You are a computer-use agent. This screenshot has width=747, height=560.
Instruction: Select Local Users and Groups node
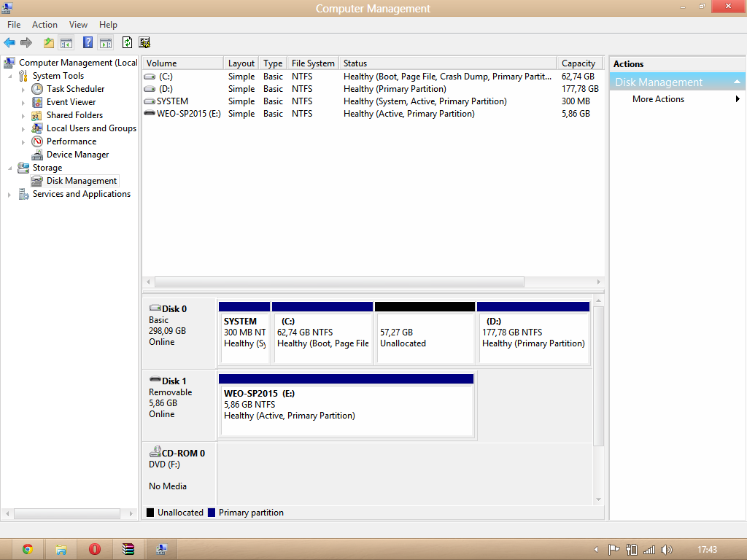coord(91,128)
